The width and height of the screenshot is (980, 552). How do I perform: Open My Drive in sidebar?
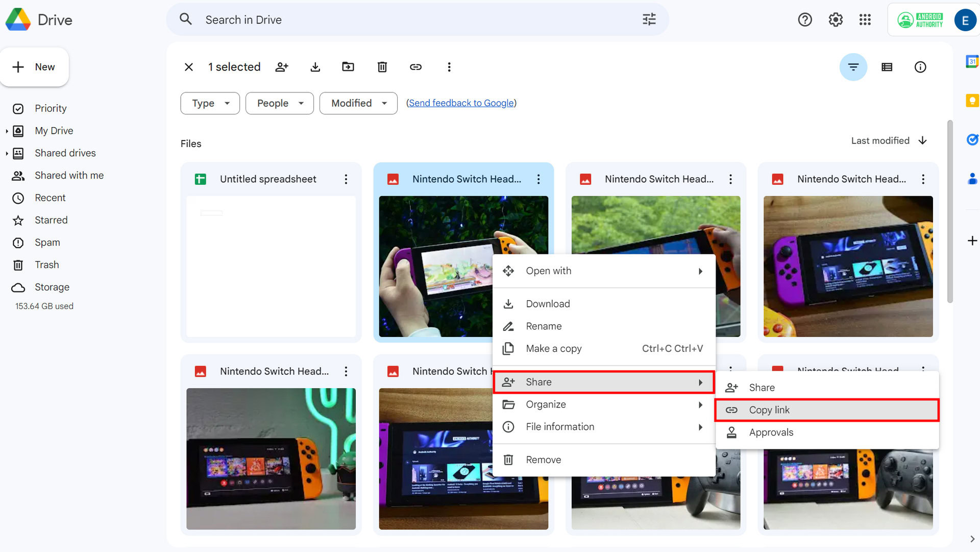[54, 131]
